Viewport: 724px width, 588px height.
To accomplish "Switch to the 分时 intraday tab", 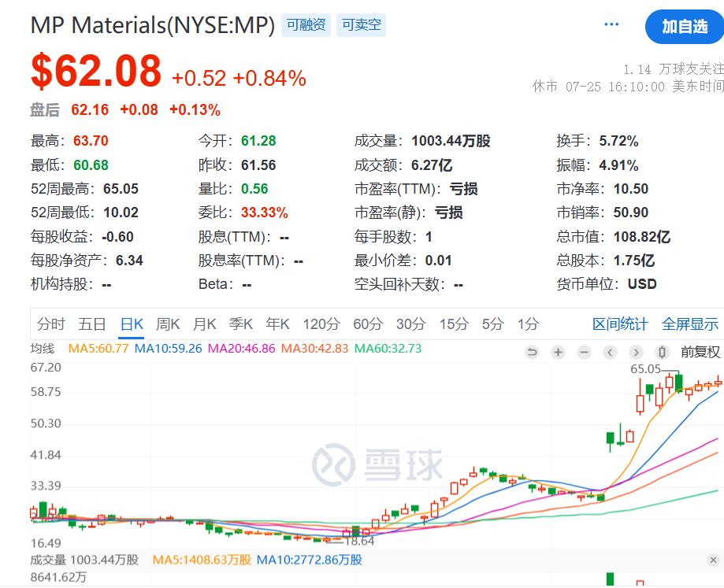I will pos(50,324).
